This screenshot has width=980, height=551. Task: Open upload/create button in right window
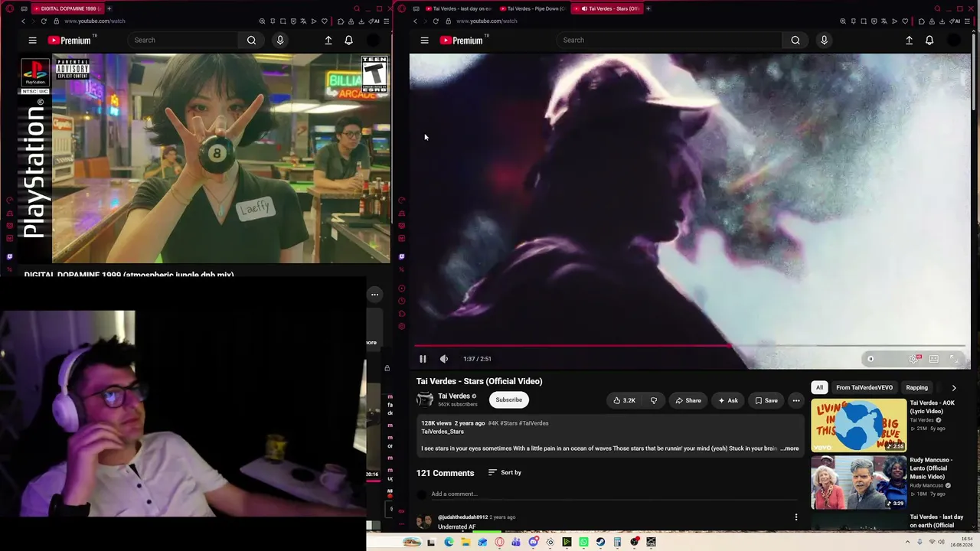(x=909, y=41)
